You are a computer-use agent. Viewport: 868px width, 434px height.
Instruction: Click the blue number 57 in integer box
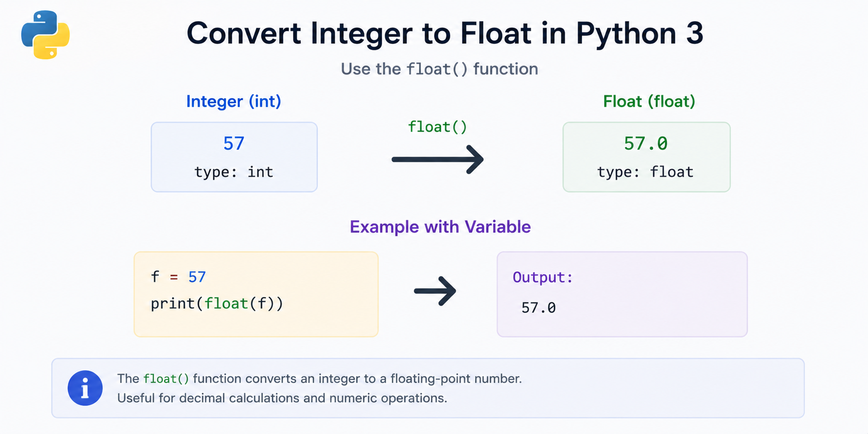[234, 143]
